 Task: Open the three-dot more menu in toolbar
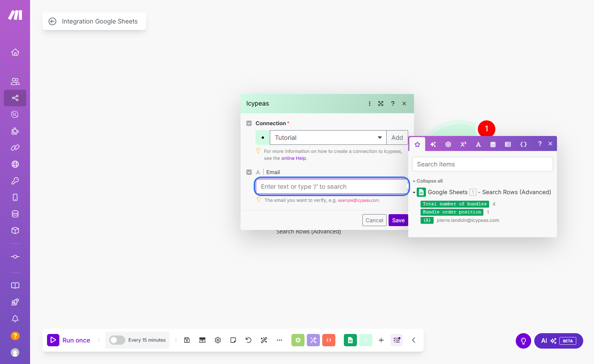(x=279, y=340)
